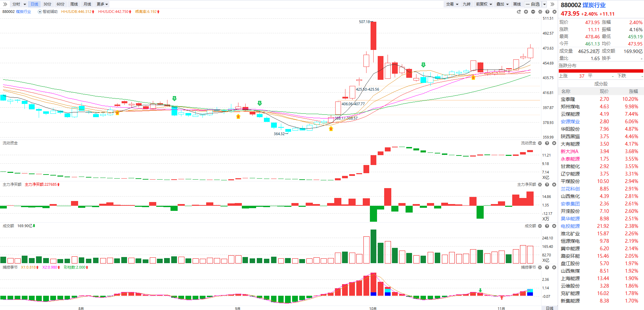
Task: Click the 涨幅 column header in 成分股
Action: pos(633,91)
